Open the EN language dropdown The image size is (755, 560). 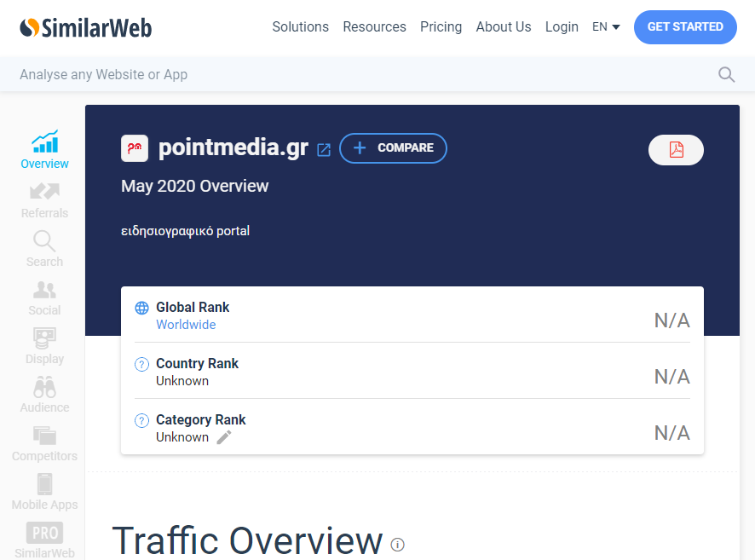click(606, 27)
